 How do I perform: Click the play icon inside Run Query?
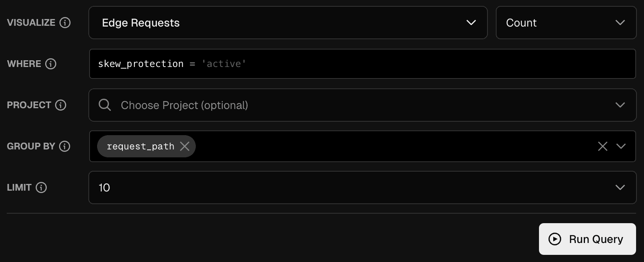coord(556,239)
